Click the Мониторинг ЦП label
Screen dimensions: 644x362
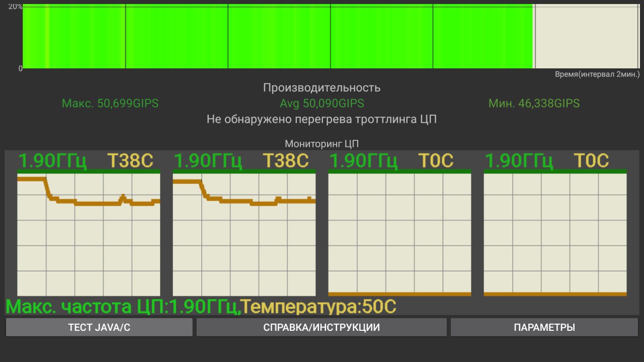322,144
